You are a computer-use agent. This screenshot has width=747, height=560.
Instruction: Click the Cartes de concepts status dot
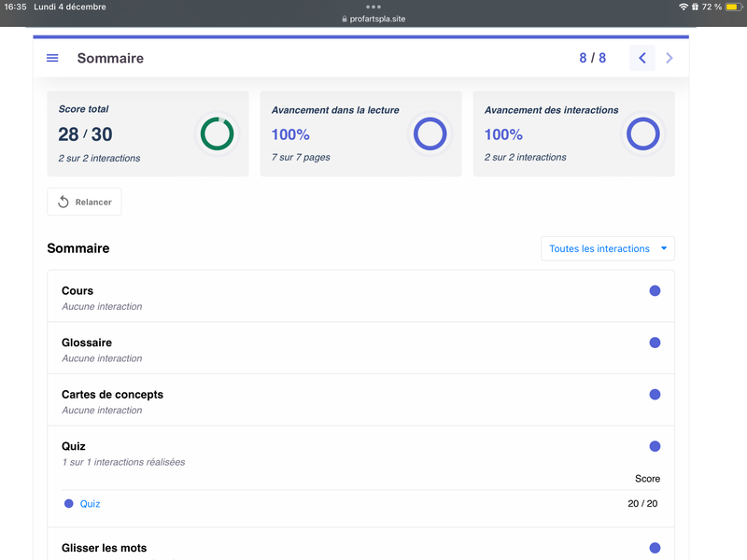(655, 395)
